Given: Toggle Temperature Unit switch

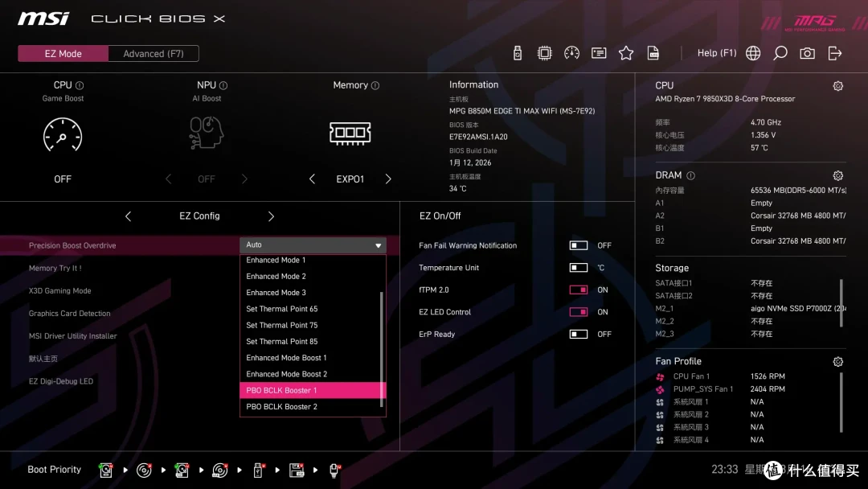Looking at the screenshot, I should click(579, 268).
